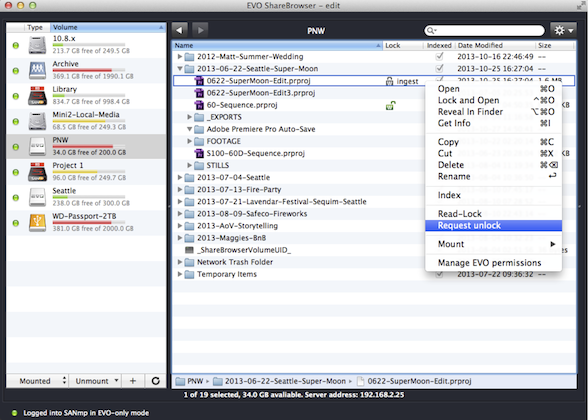Viewport: 588px width, 420px height.
Task: Choose Request unlock from context menu
Action: 493,225
